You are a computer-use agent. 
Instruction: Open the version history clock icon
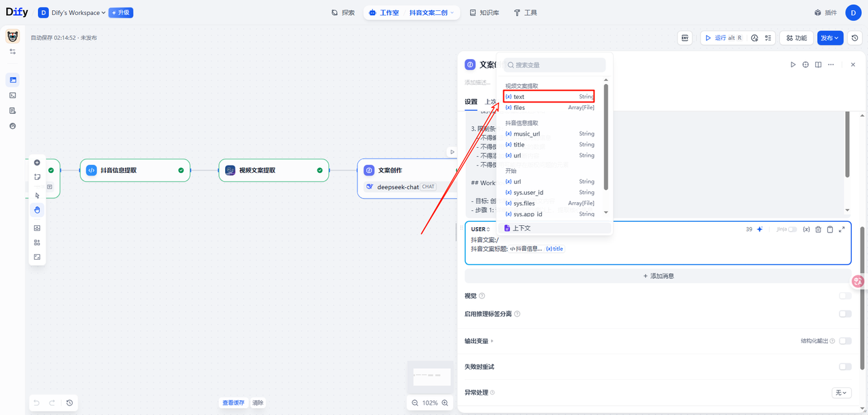click(855, 38)
